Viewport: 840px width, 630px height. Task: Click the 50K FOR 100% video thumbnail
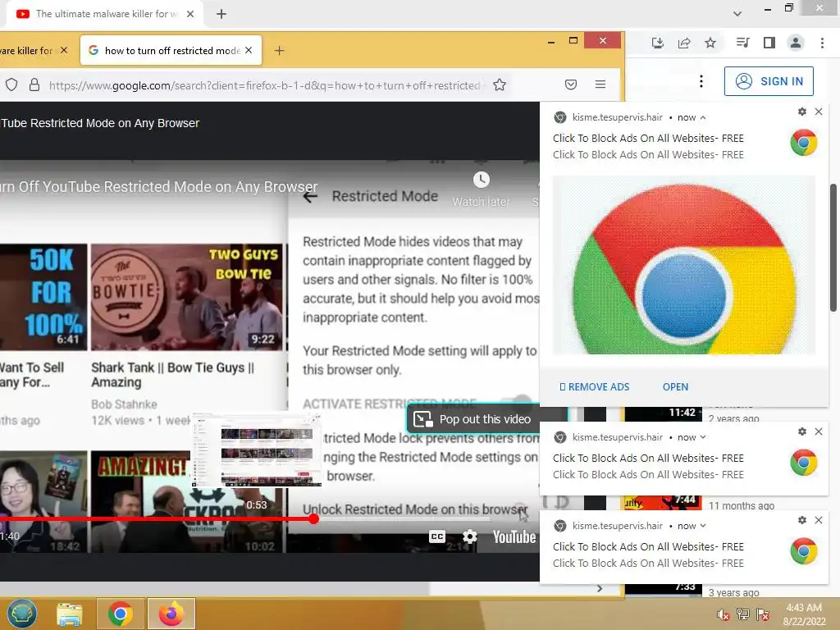point(43,297)
